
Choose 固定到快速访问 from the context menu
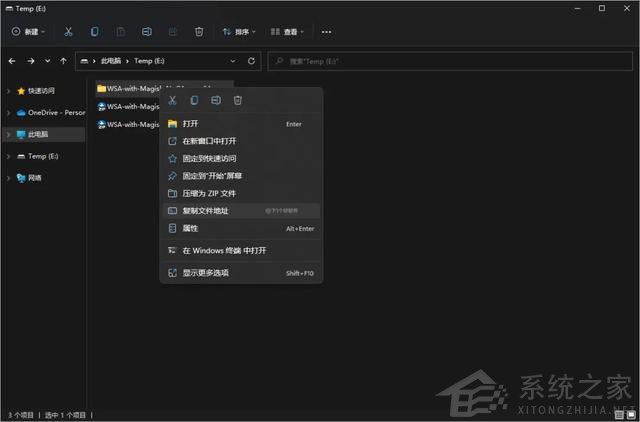pyautogui.click(x=241, y=159)
